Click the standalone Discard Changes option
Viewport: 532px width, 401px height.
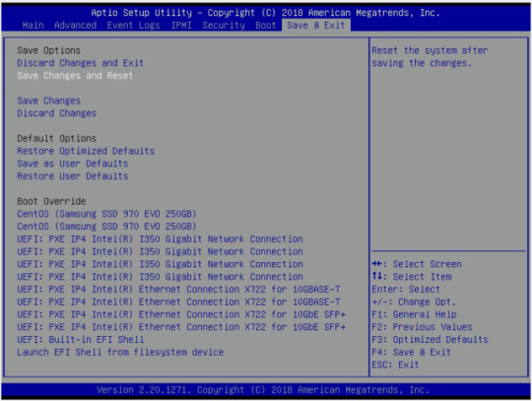[57, 113]
